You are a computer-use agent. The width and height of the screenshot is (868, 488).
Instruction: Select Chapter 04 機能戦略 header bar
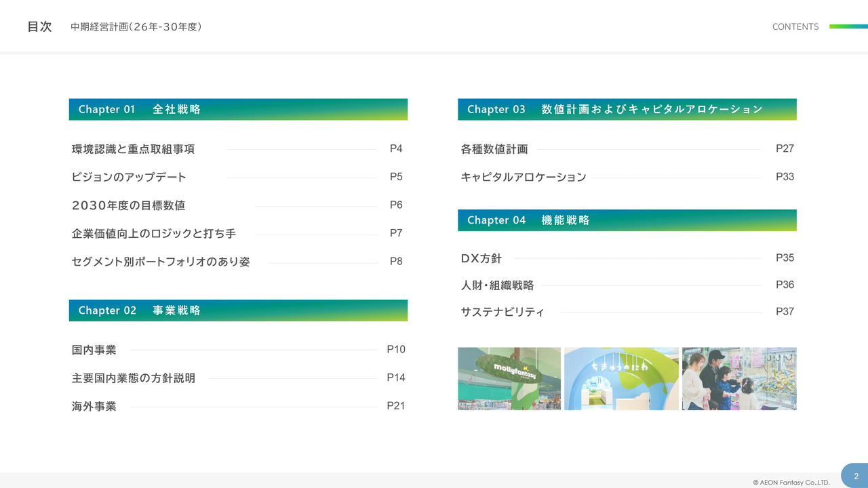627,220
